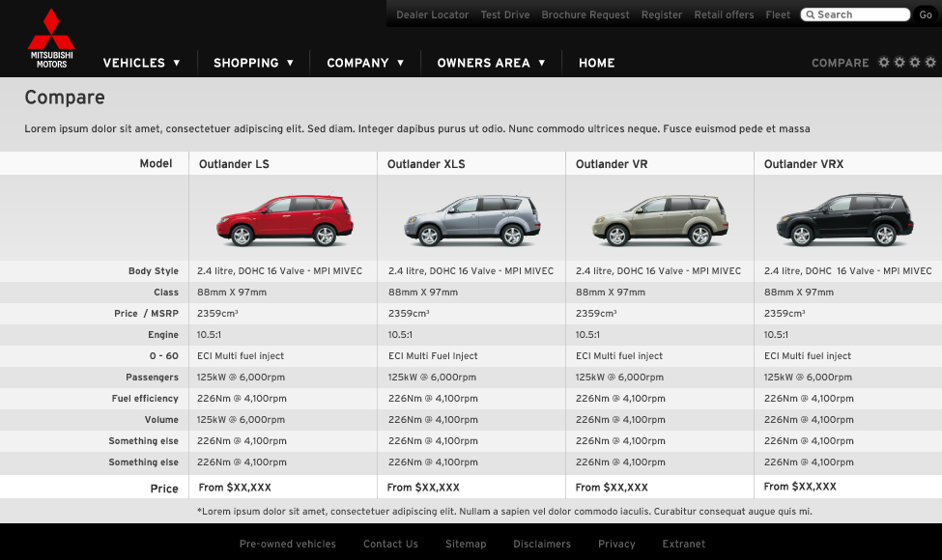Open Contact Us footer link

[x=390, y=544]
